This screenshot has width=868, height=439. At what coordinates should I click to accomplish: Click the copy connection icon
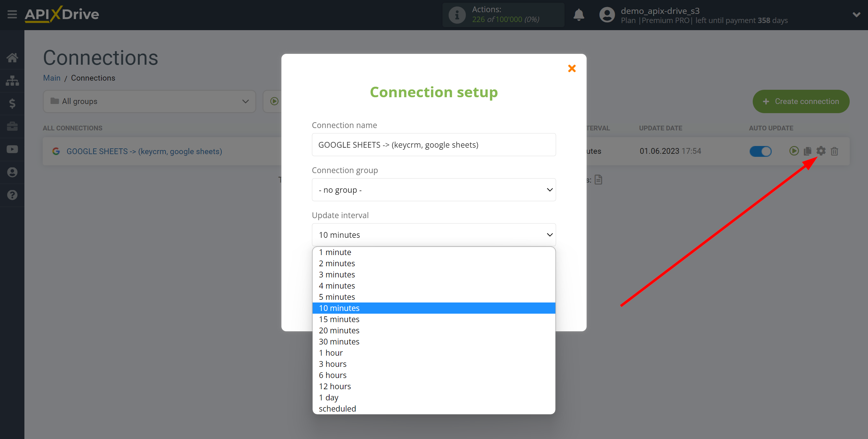coord(808,151)
